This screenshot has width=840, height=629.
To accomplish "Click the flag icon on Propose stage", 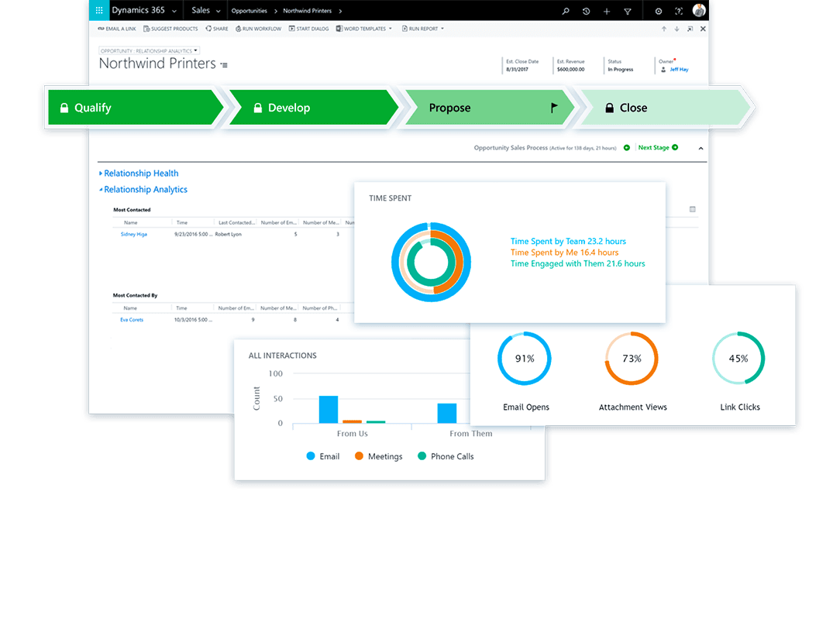I will (554, 108).
